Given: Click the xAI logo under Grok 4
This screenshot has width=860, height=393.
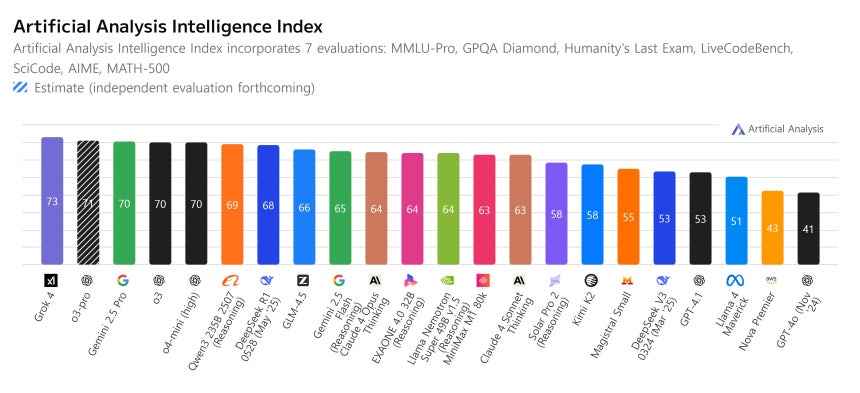Looking at the screenshot, I should pyautogui.click(x=51, y=281).
